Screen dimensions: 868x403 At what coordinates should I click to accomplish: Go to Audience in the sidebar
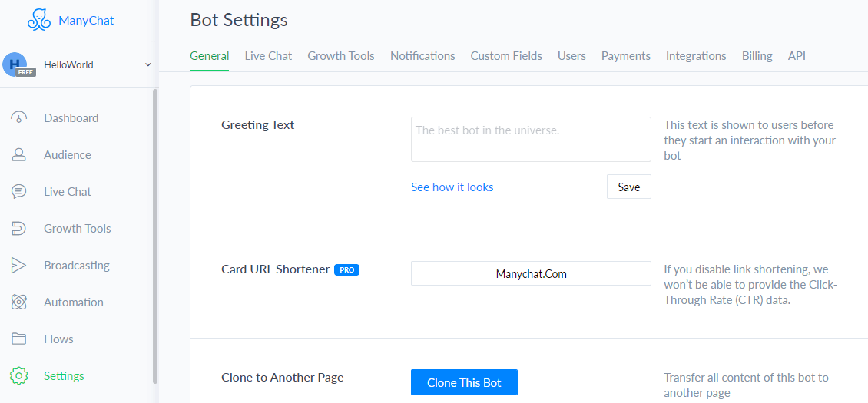68,155
